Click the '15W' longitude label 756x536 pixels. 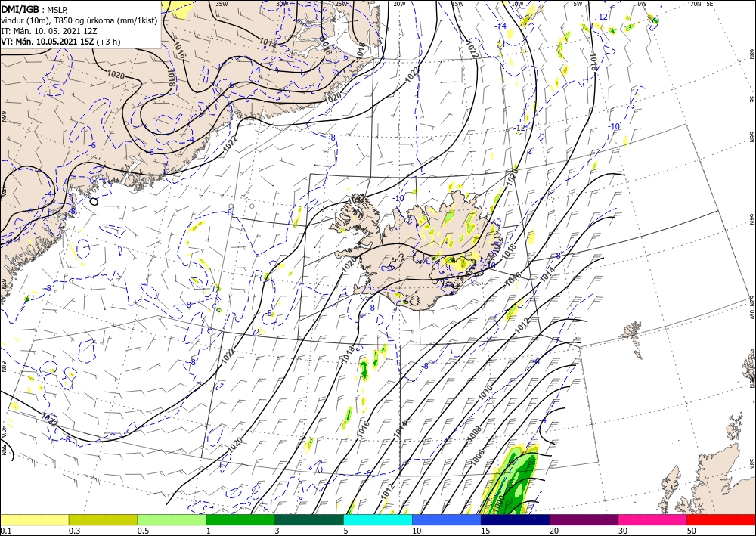pos(457,4)
